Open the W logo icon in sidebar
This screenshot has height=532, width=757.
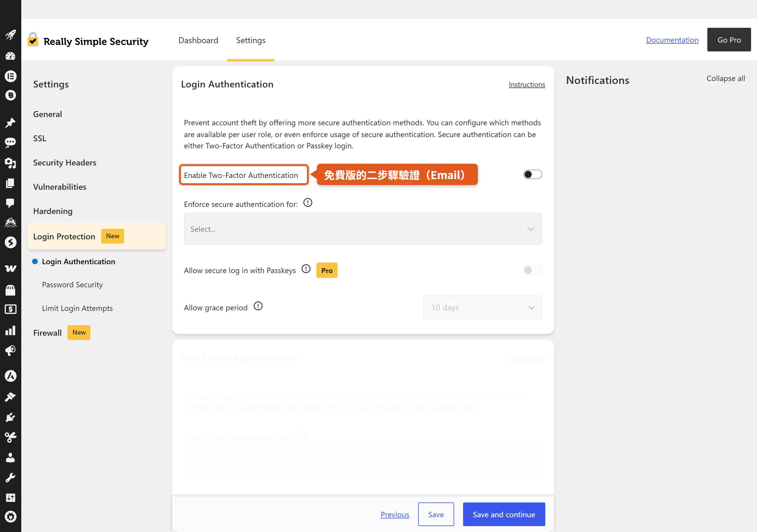coord(11,269)
